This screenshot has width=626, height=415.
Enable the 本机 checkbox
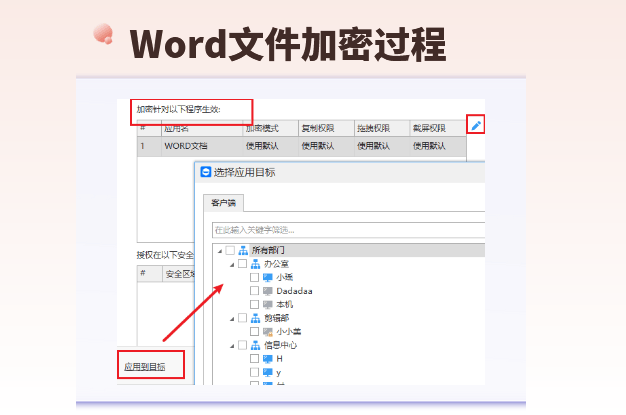pos(254,304)
